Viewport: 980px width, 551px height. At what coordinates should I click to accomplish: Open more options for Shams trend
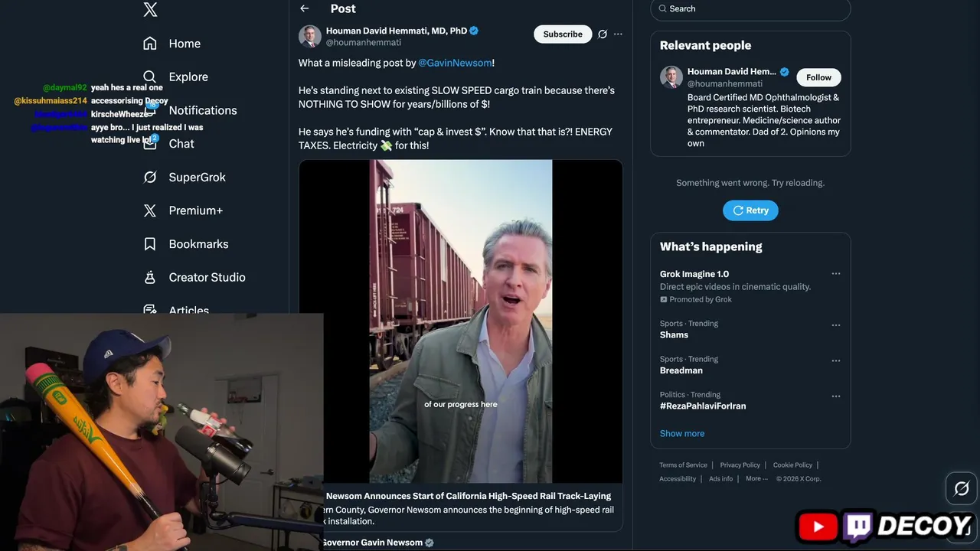tap(836, 325)
